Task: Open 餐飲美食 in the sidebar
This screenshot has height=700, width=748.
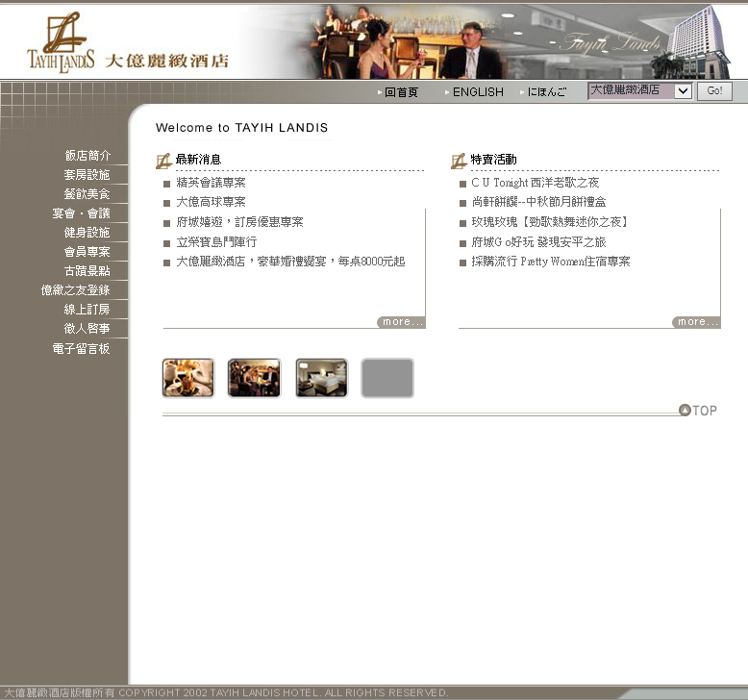Action: 87,193
